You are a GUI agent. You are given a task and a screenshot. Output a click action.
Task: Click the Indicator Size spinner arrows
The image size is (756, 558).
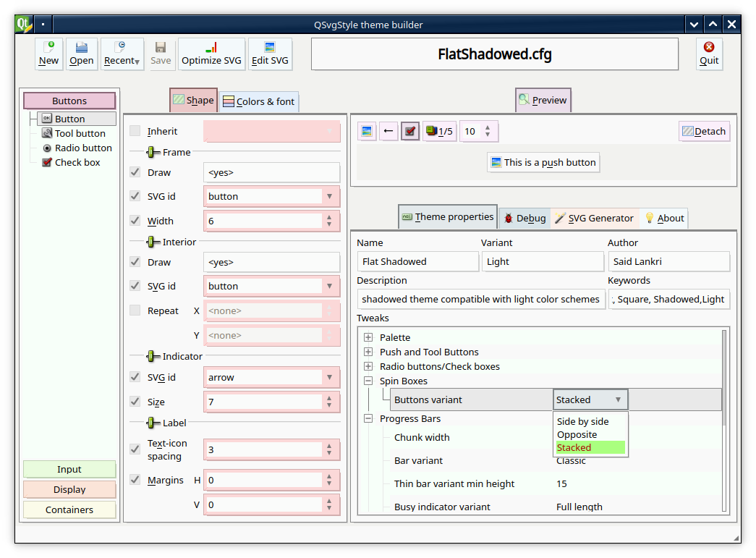329,402
